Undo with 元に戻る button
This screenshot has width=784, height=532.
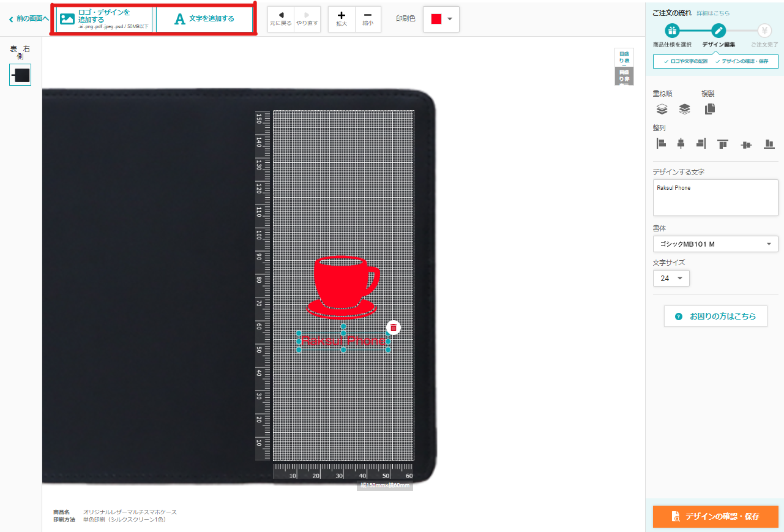(281, 19)
